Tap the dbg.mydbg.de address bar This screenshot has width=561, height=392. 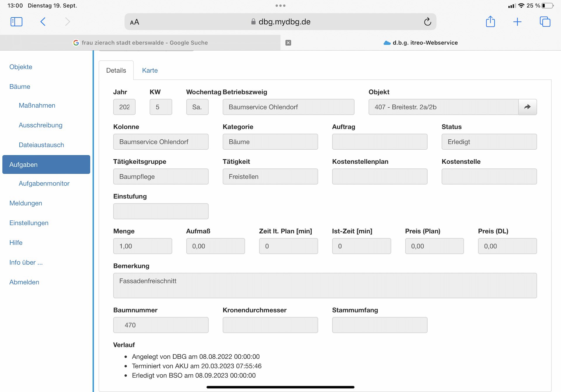(284, 22)
